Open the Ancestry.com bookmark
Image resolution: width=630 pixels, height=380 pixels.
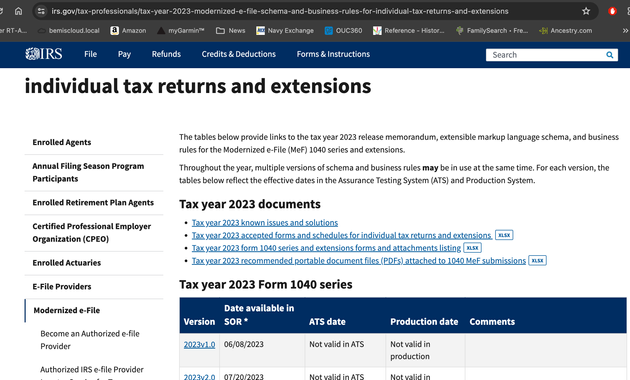566,31
